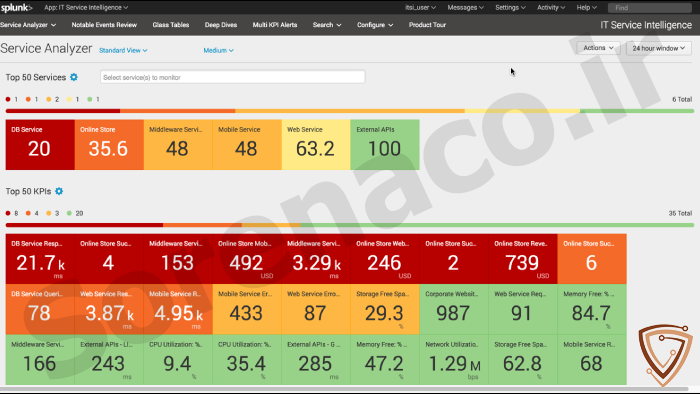
Task: Open the Top 50 Services settings gear
Action: [74, 77]
